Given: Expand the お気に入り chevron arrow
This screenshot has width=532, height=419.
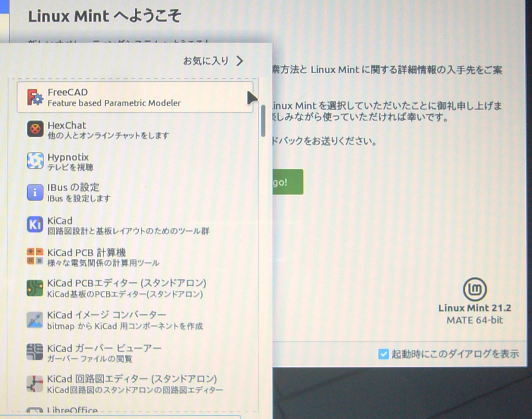Looking at the screenshot, I should tap(240, 61).
